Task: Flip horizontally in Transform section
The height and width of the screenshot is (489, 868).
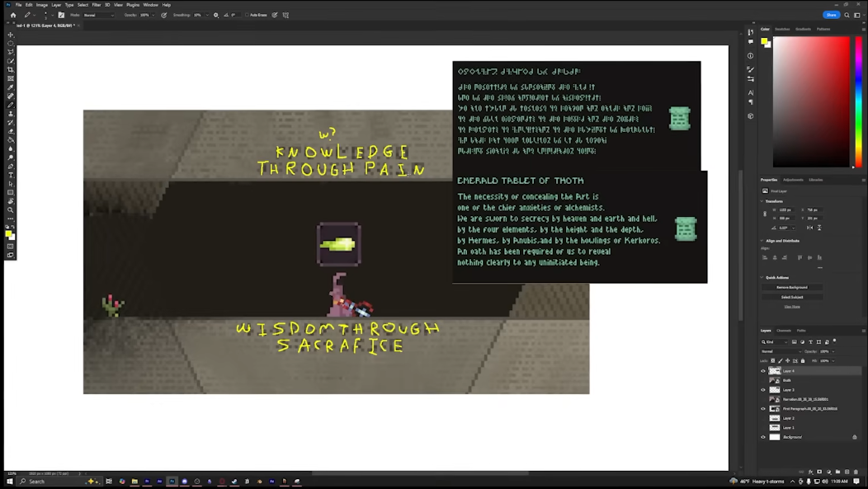Action: click(810, 228)
